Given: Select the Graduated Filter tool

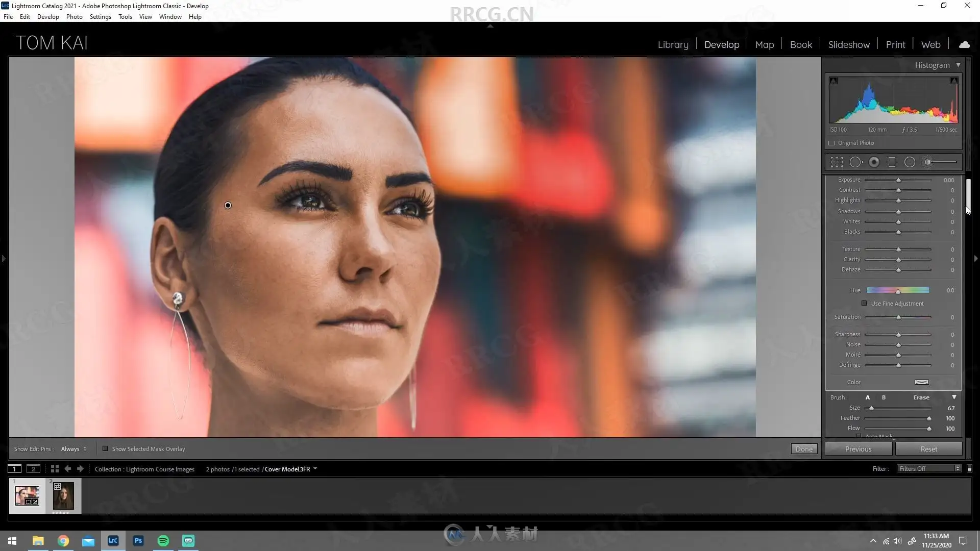Looking at the screenshot, I should click(x=892, y=162).
